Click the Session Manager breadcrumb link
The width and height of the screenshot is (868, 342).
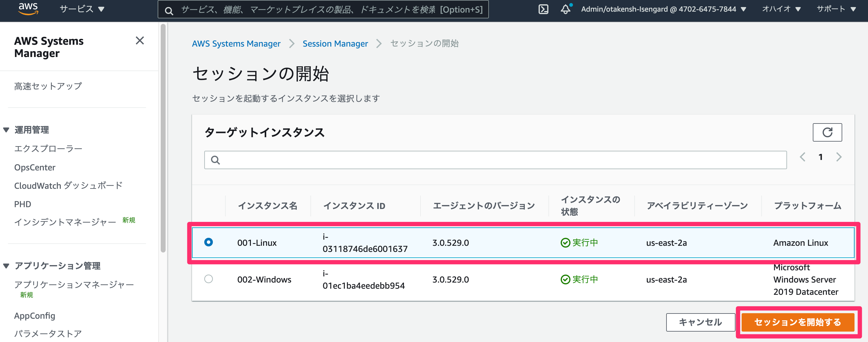tap(335, 44)
